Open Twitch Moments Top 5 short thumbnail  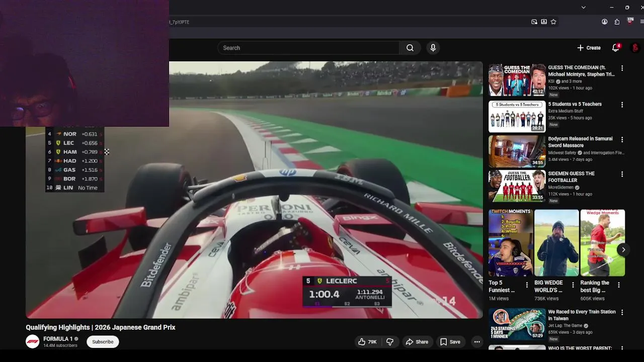[511, 243]
